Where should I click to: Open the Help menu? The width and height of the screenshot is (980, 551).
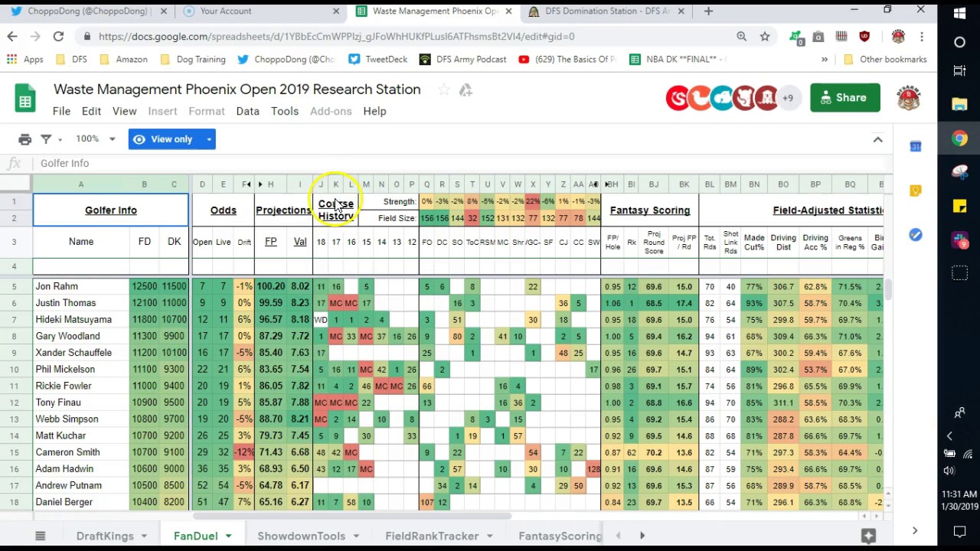pos(374,111)
